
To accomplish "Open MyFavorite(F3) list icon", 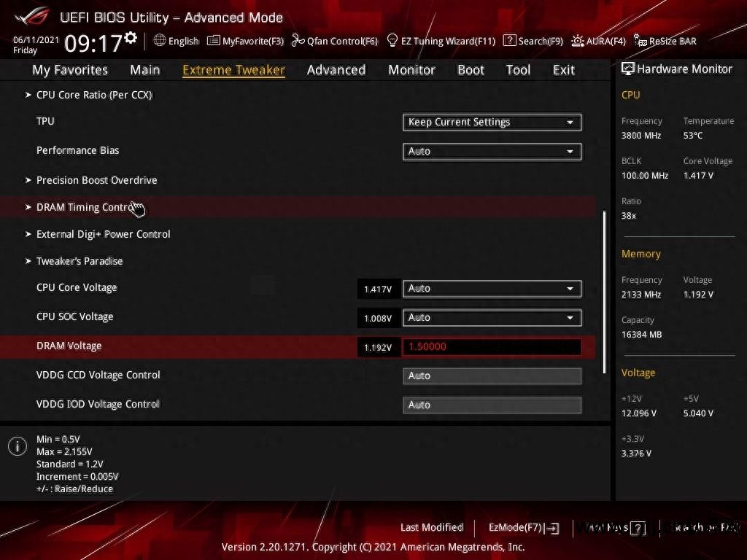I will pos(213,41).
